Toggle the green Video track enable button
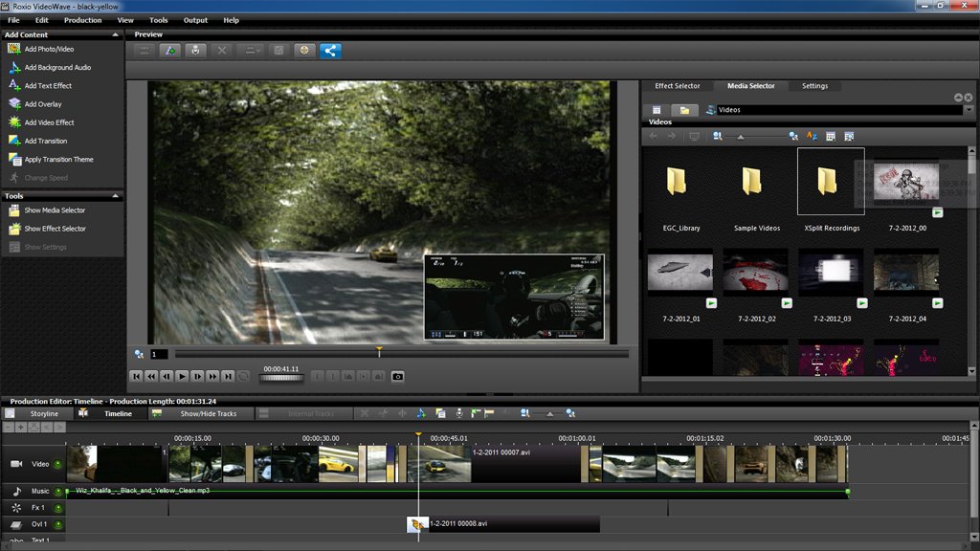The image size is (980, 551). (x=57, y=464)
